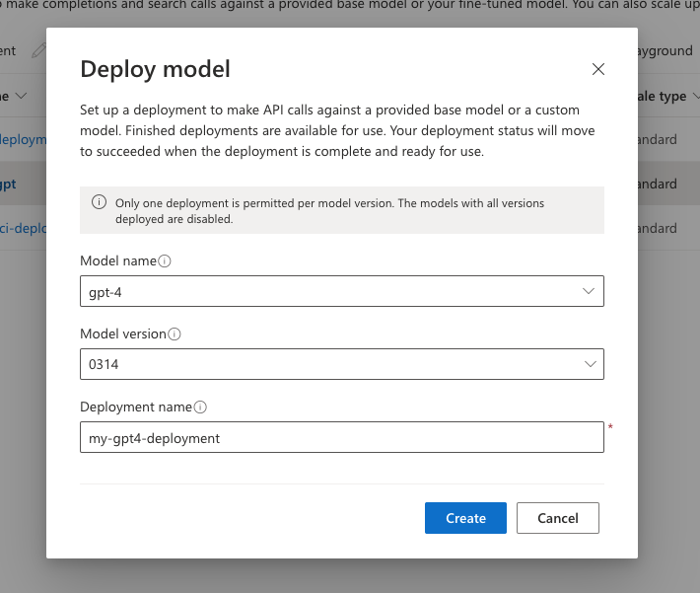Click the Create button
Screen dimensions: 700x593
pos(465,518)
